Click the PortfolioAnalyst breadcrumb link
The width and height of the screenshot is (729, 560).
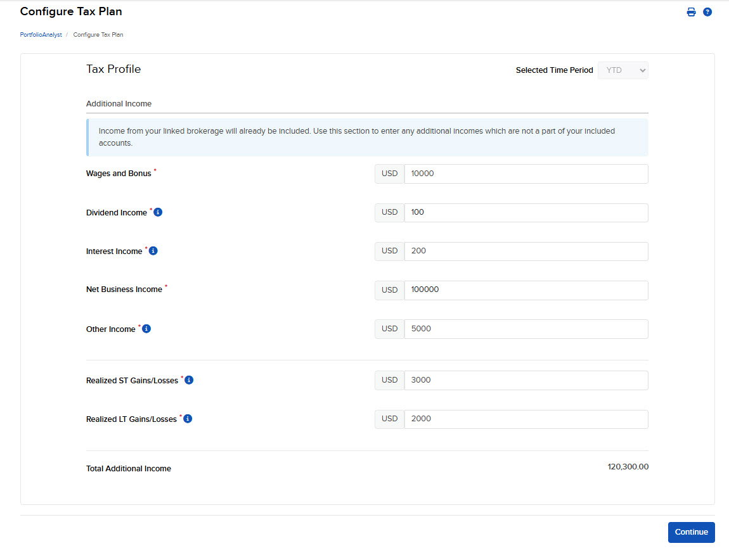coord(40,35)
